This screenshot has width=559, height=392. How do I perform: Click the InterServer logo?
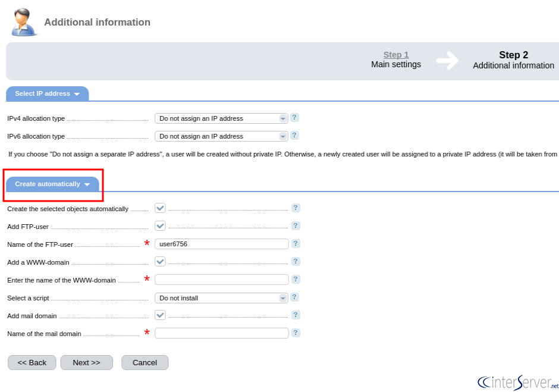[518, 382]
